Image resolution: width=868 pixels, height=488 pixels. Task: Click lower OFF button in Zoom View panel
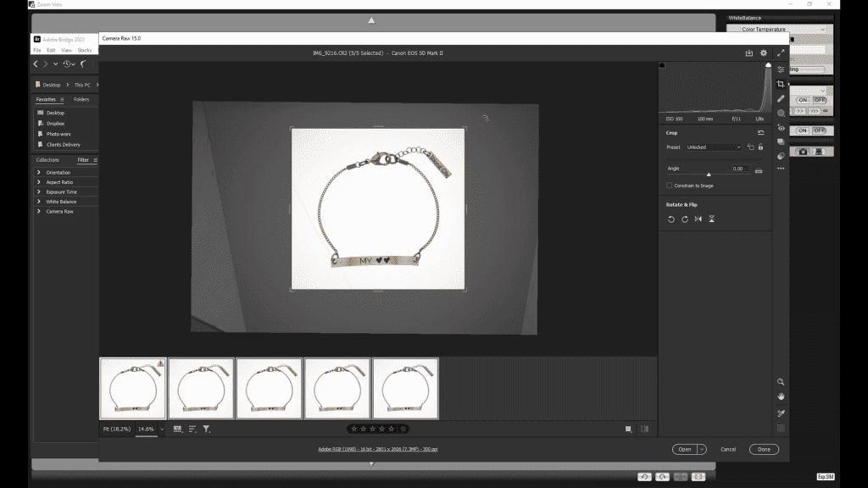click(x=820, y=130)
